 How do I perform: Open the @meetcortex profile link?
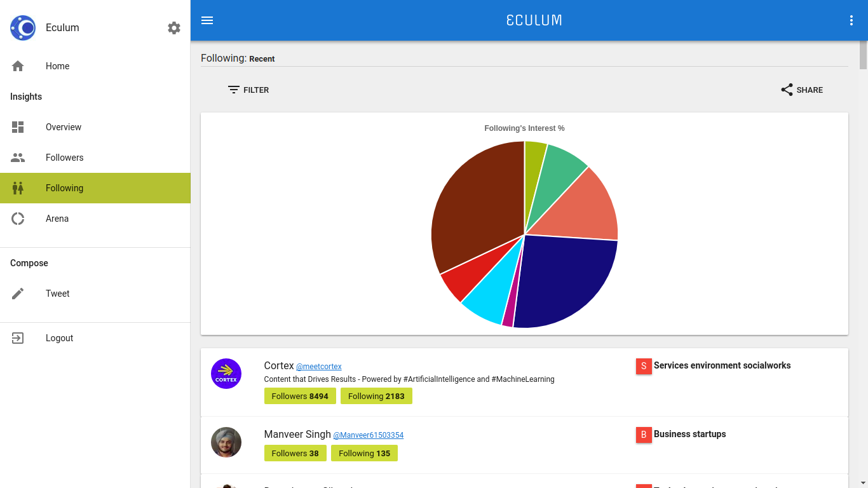point(319,367)
